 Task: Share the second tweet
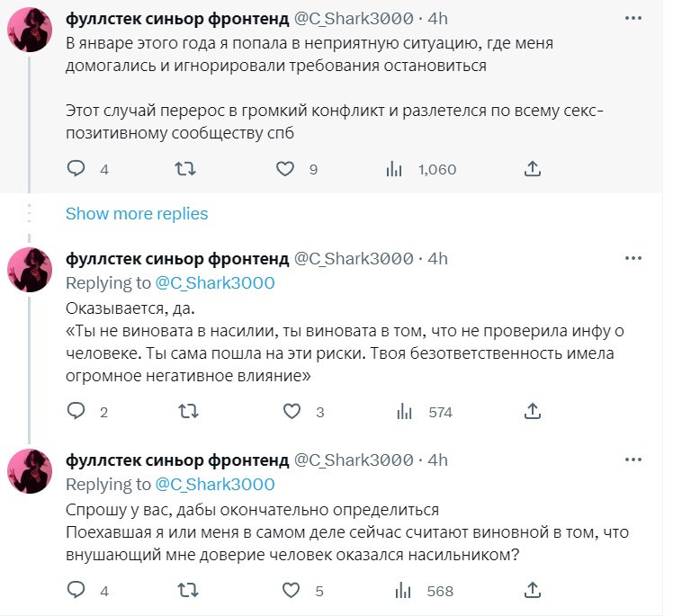point(532,412)
